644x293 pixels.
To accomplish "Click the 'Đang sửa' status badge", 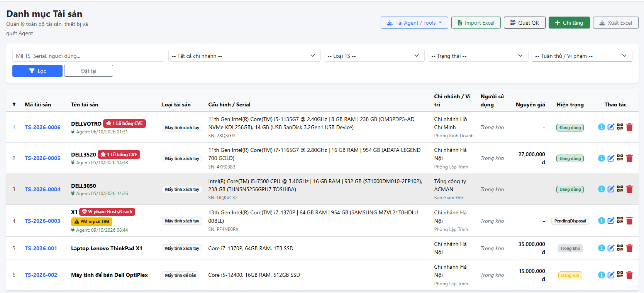I will tap(570, 275).
